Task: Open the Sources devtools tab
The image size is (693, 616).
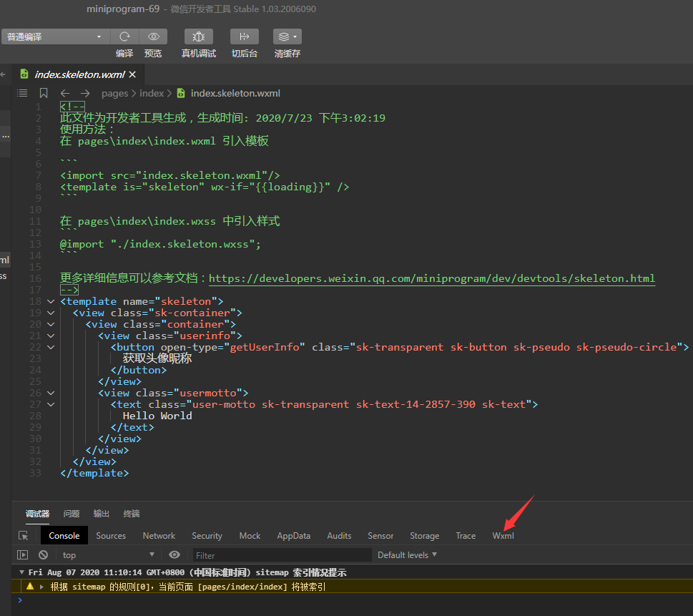Action: pos(111,536)
